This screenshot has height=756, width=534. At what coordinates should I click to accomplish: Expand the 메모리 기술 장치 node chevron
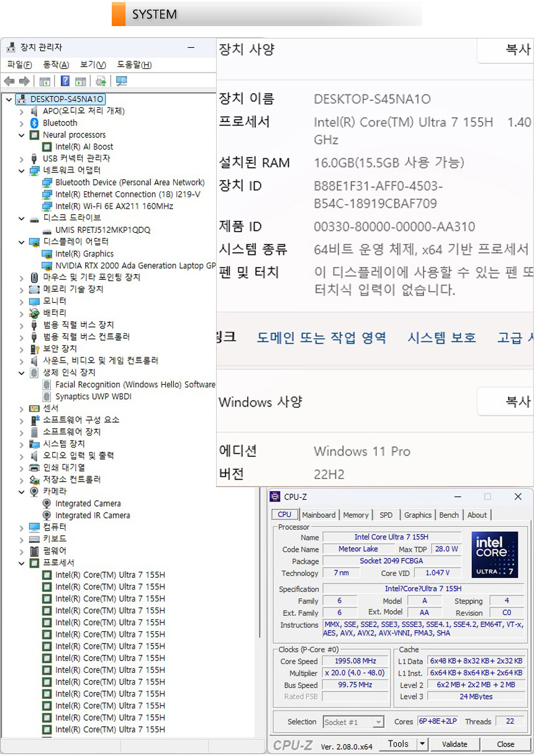point(22,289)
